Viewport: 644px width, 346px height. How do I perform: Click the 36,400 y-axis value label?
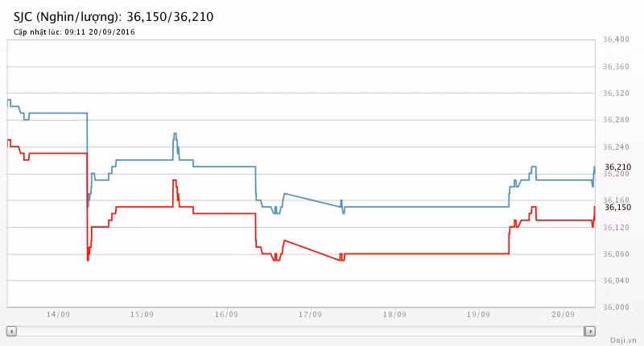click(616, 39)
